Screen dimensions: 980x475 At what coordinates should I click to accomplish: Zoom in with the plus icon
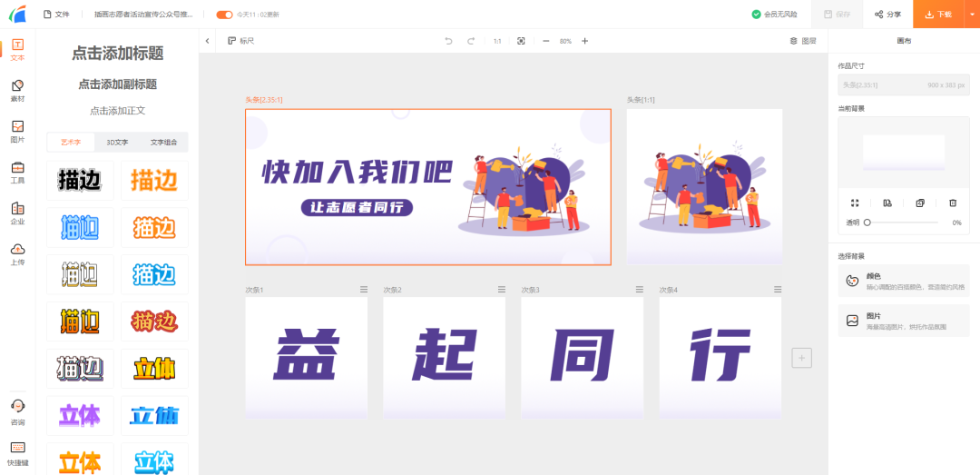[x=585, y=41]
